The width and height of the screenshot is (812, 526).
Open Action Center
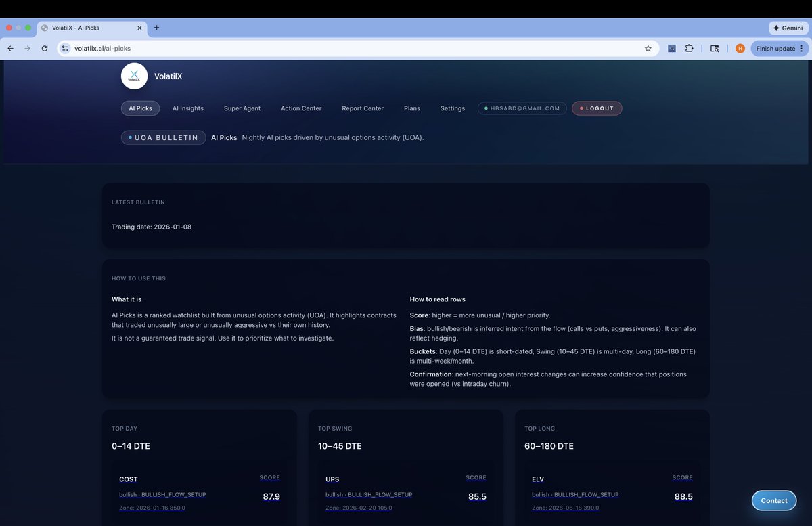[301, 108]
